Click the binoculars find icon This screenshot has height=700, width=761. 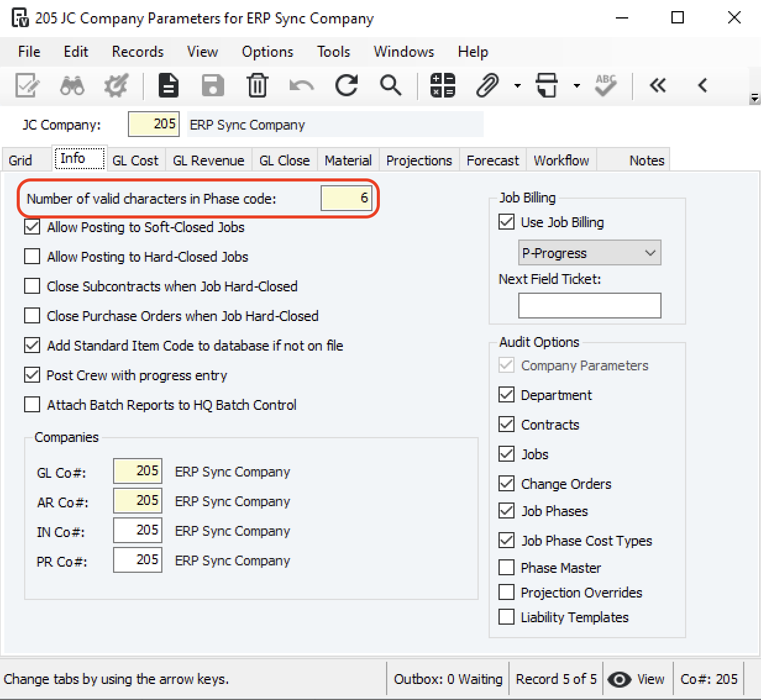pos(72,86)
